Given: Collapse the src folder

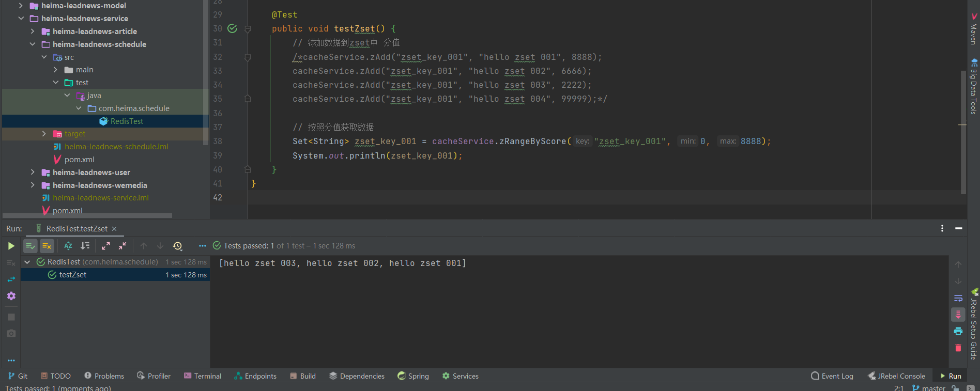Looking at the screenshot, I should point(44,57).
